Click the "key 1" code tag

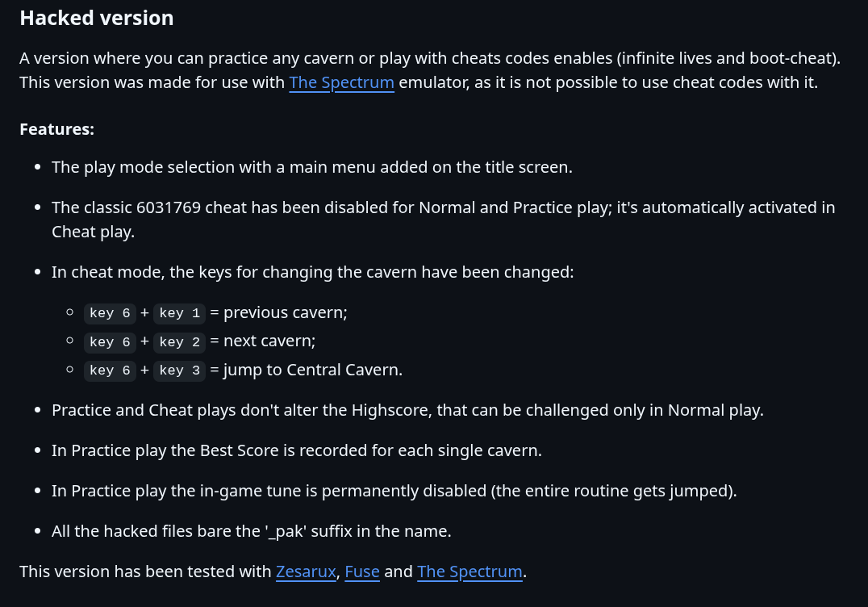(179, 313)
